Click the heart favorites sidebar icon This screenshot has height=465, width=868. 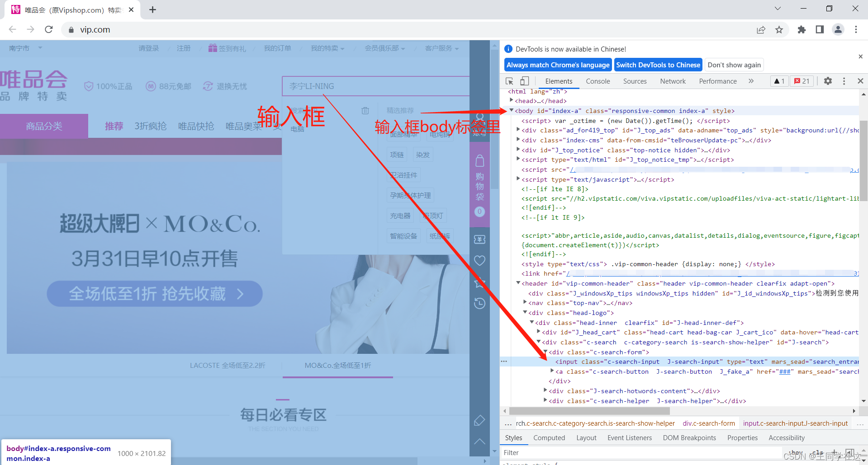coord(479,260)
